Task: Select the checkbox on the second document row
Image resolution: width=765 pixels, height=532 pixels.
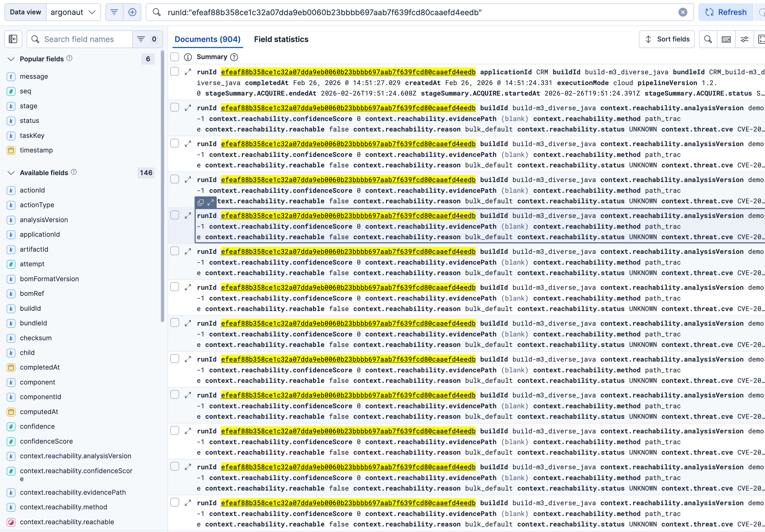Action: [x=175, y=107]
